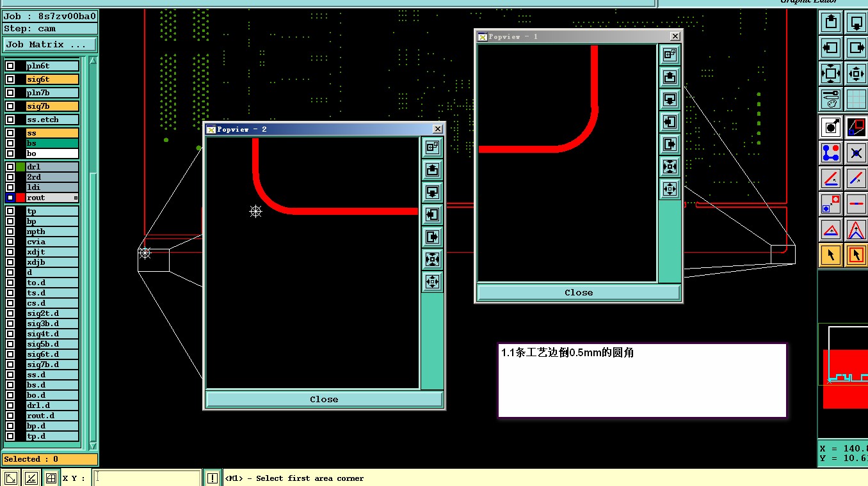The width and height of the screenshot is (868, 486).
Task: Click zoom-out diverging arrows icon in Popview - 1
Action: [x=670, y=189]
